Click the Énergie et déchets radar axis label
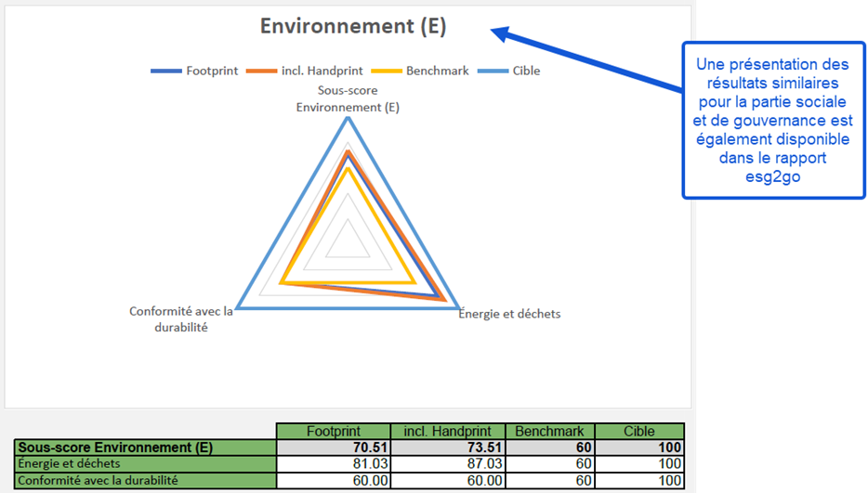The width and height of the screenshot is (868, 493). pyautogui.click(x=511, y=314)
